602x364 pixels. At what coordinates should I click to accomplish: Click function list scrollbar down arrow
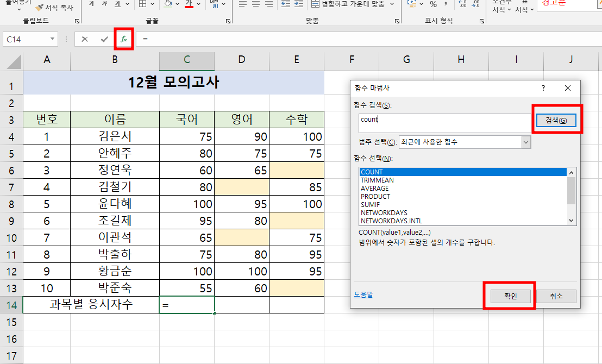pyautogui.click(x=571, y=221)
